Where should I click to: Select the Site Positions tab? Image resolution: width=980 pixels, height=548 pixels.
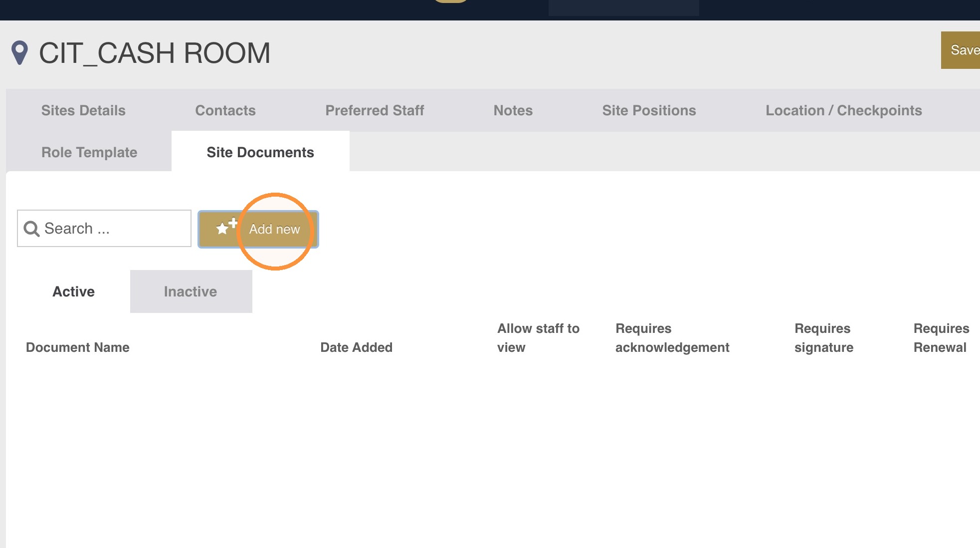649,110
